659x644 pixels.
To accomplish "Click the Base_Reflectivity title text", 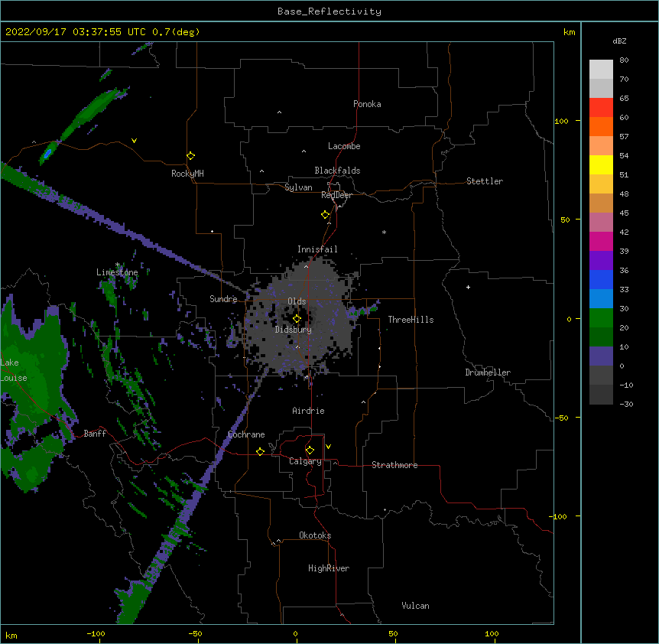I will tap(329, 11).
